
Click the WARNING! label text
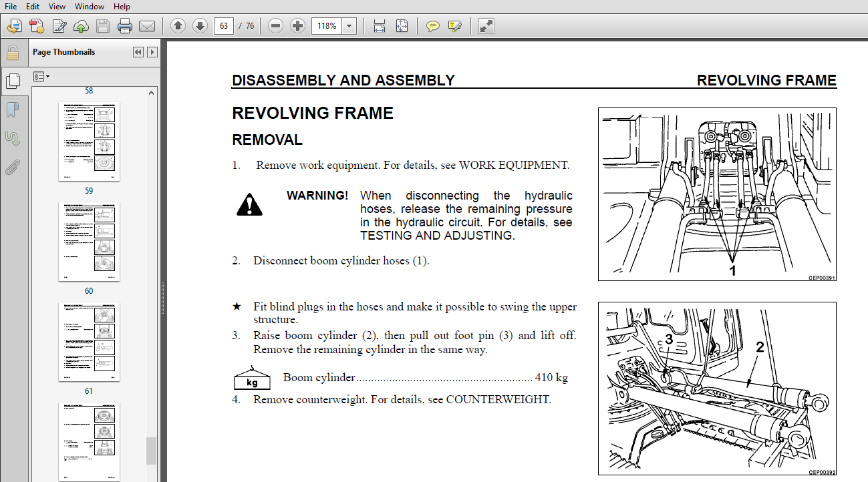tap(317, 196)
